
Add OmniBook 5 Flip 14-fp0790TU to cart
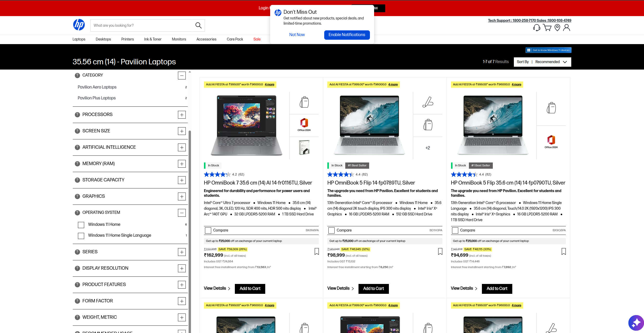point(497,289)
